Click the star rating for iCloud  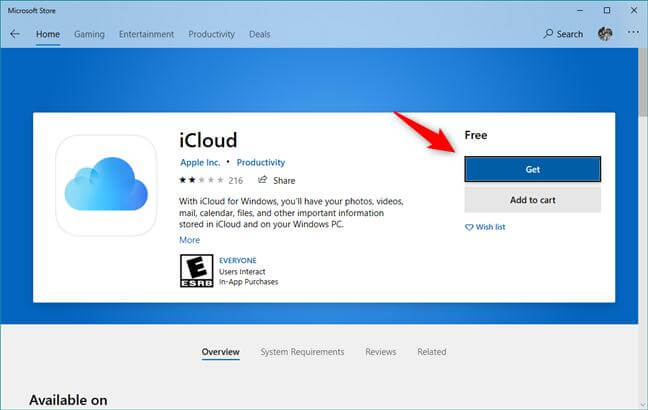pos(201,181)
